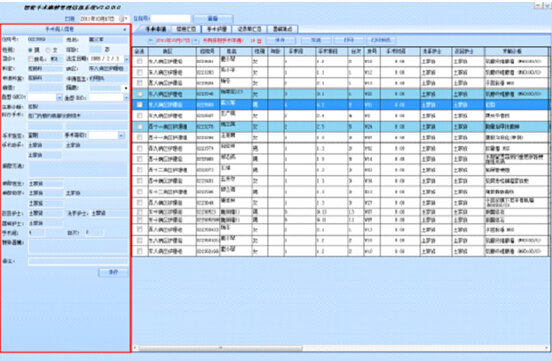Image resolution: width=552 pixels, height=361 pixels.
Task: Click the query button beside the admission number box
Action: click(x=213, y=18)
